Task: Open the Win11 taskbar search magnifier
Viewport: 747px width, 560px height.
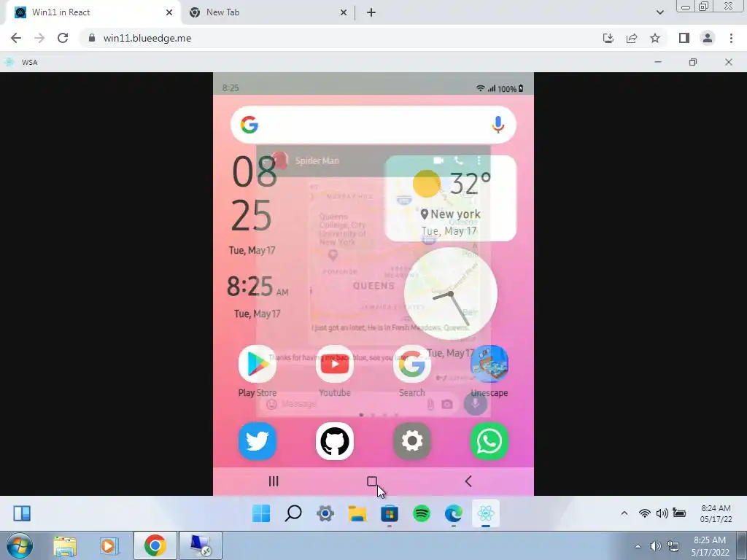Action: pos(293,513)
